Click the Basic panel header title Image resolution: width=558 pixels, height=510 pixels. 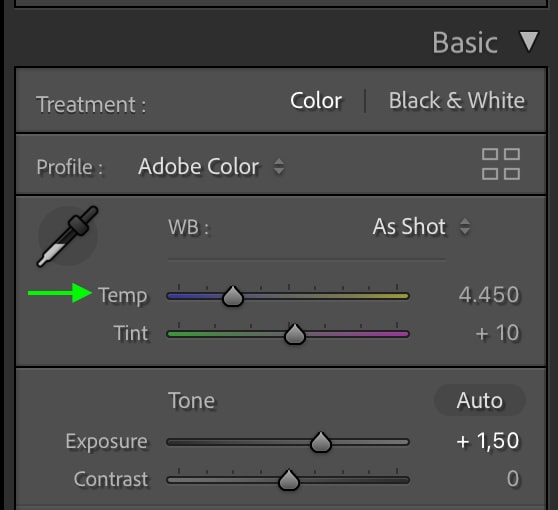[464, 43]
